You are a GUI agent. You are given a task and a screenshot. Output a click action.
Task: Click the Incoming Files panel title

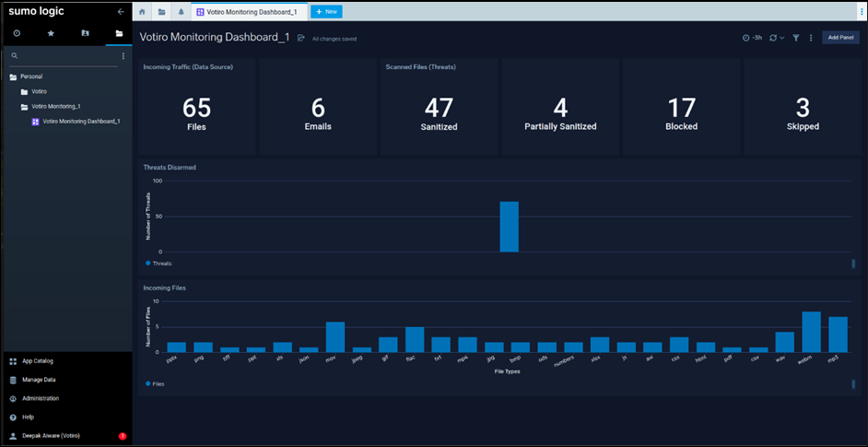(x=165, y=288)
